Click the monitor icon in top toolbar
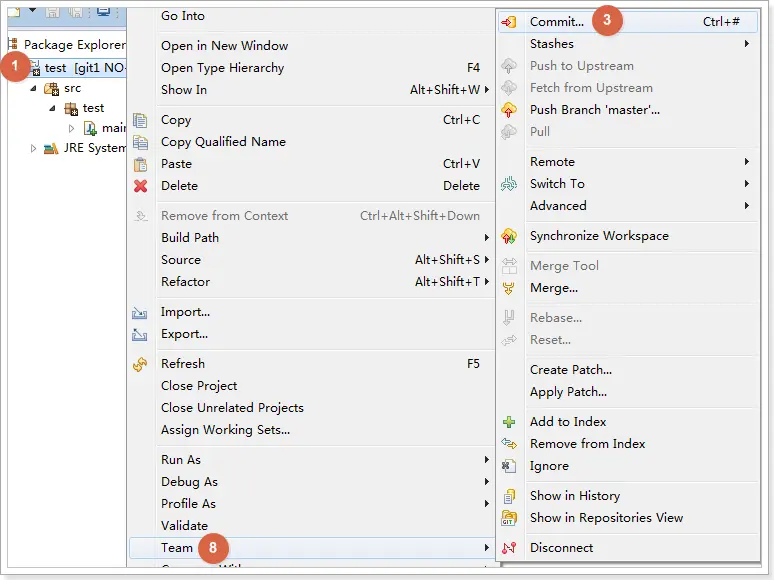Image resolution: width=774 pixels, height=580 pixels. coord(103,11)
